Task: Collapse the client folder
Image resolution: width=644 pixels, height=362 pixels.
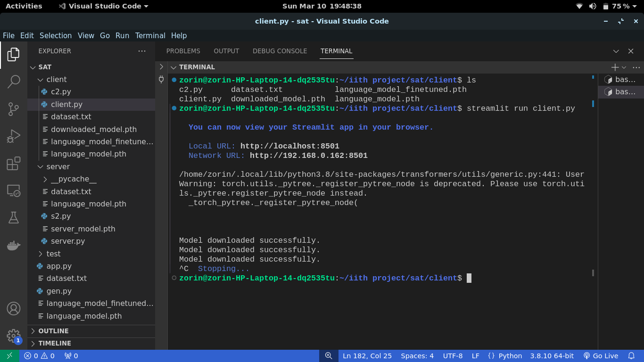Action: pos(91,79)
